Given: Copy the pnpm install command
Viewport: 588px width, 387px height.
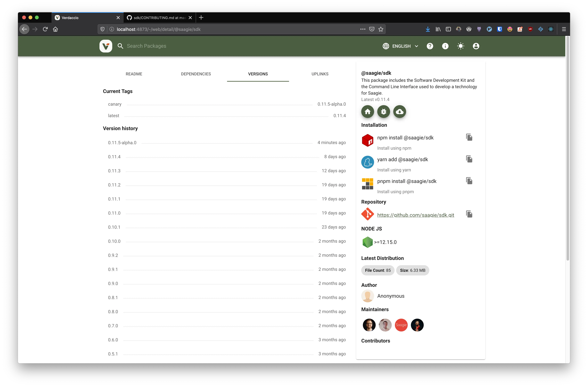Looking at the screenshot, I should (469, 181).
